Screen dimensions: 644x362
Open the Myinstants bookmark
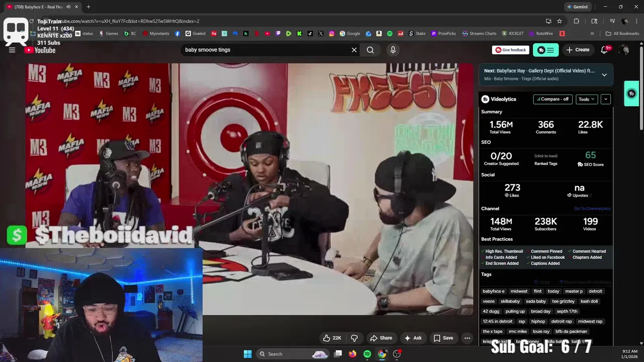click(x=156, y=34)
